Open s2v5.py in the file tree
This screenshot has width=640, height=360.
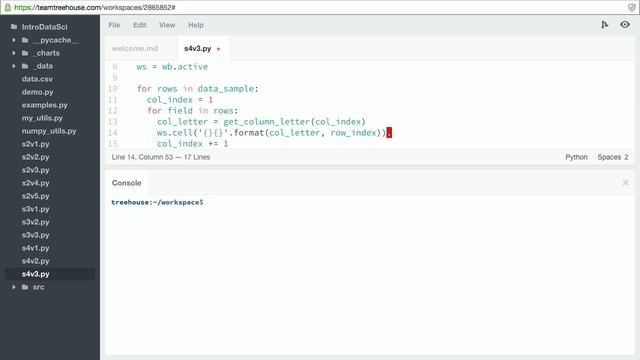click(x=36, y=196)
